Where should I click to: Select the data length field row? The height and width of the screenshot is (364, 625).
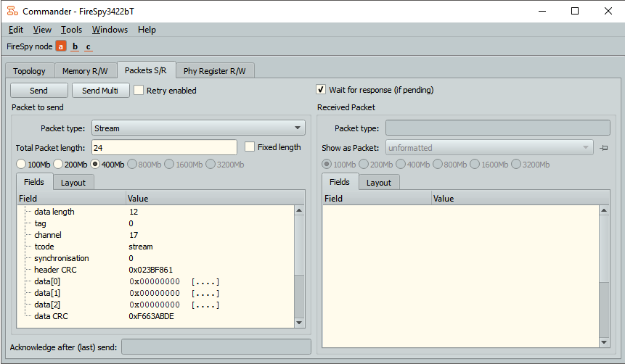pos(156,212)
